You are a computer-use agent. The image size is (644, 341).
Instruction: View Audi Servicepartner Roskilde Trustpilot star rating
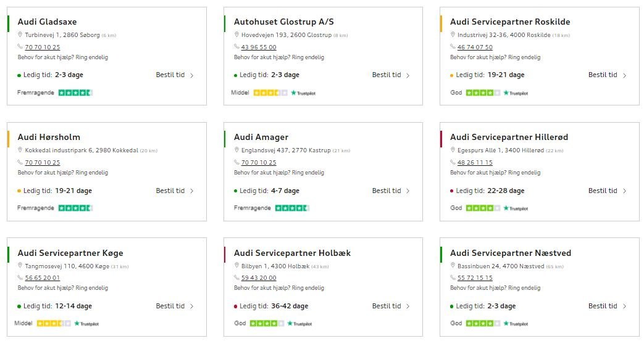(x=483, y=92)
